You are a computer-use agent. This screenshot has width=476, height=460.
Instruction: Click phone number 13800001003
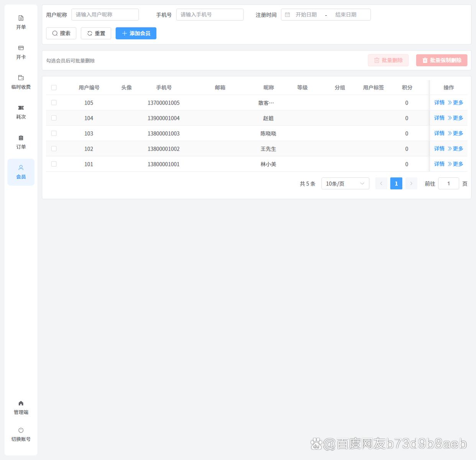pyautogui.click(x=164, y=133)
